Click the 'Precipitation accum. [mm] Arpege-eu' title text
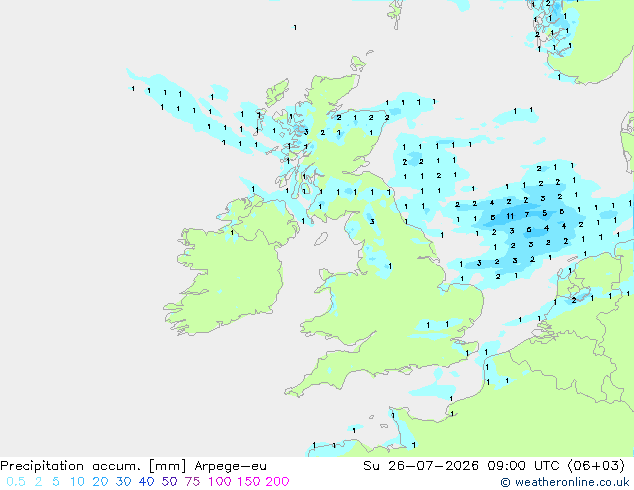 tap(133, 466)
